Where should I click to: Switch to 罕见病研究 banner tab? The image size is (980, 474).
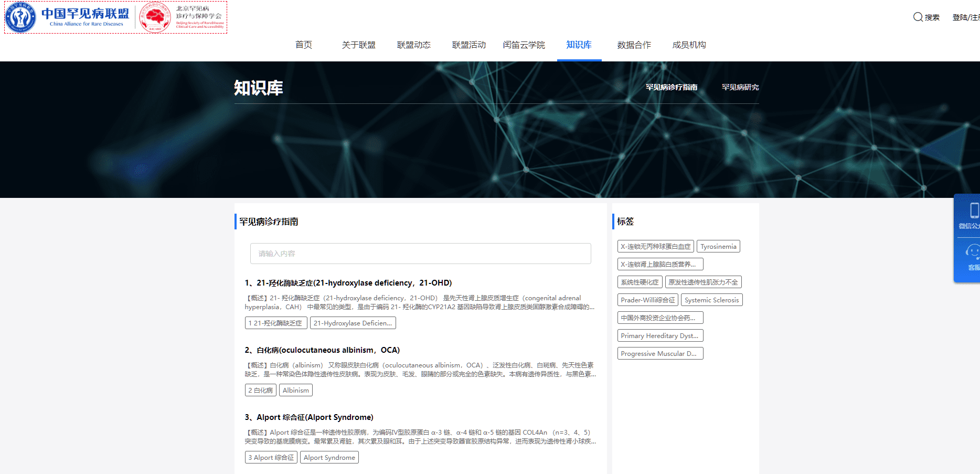[x=740, y=87]
